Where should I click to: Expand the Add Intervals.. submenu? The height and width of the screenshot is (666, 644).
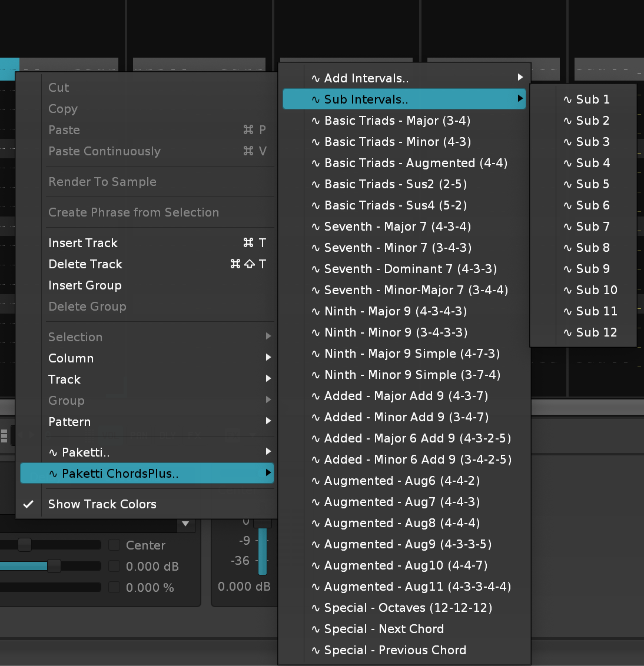pos(404,78)
